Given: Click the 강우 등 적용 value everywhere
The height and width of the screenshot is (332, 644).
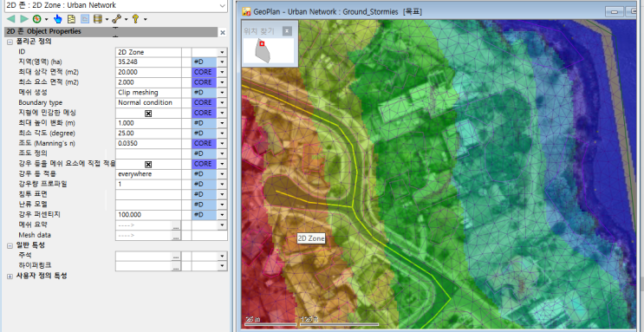Looking at the screenshot, I should pyautogui.click(x=148, y=174).
